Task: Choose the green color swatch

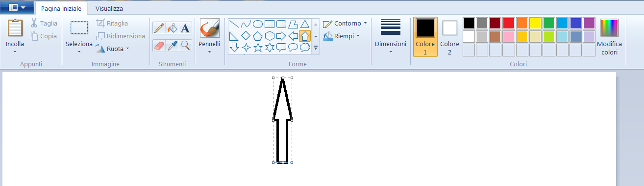Action: click(549, 23)
